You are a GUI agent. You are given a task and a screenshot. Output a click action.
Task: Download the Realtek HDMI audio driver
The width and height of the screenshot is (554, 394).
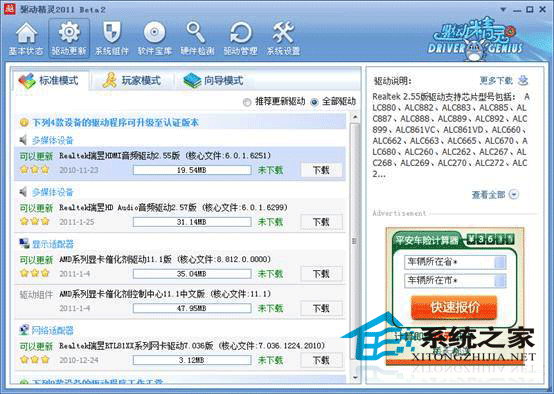[x=321, y=170]
